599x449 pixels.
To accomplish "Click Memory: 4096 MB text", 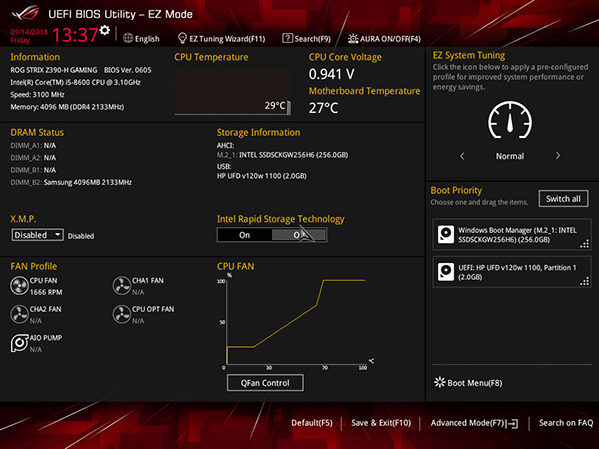I will (67, 107).
